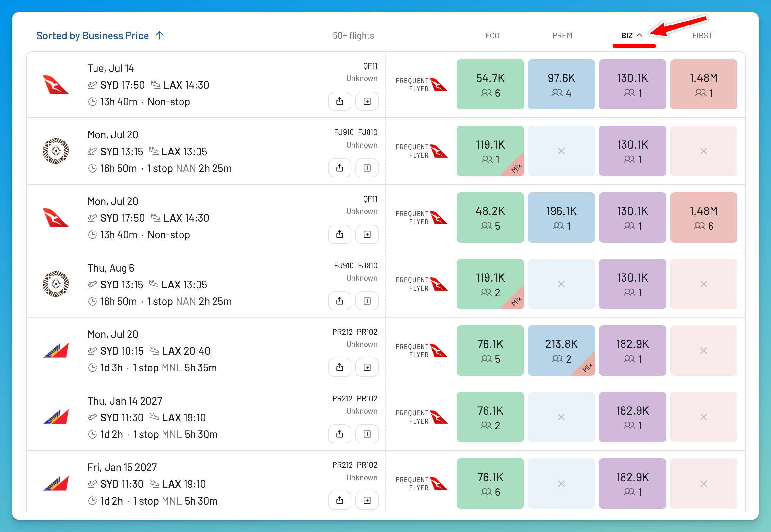This screenshot has height=532, width=771.
Task: Click Frequent Flyer logo in Jan 15 2027 row
Action: 421,483
